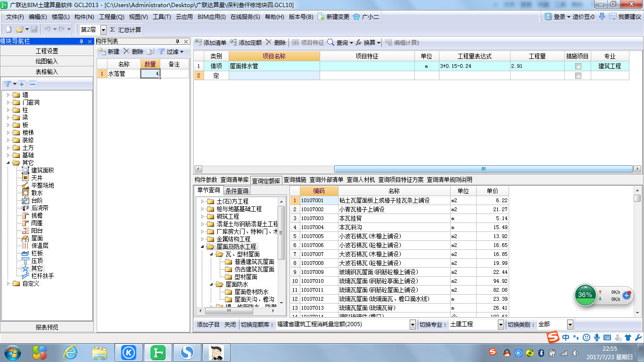This screenshot has height=362, width=644.
Task: Open 切换专业 dropdown
Action: pos(501,324)
